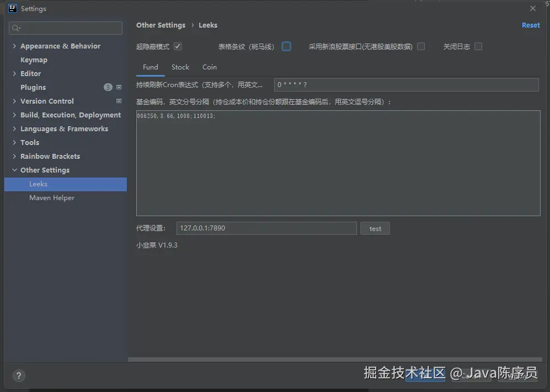This screenshot has height=392, width=550.
Task: Click the Reset link
Action: click(x=531, y=25)
